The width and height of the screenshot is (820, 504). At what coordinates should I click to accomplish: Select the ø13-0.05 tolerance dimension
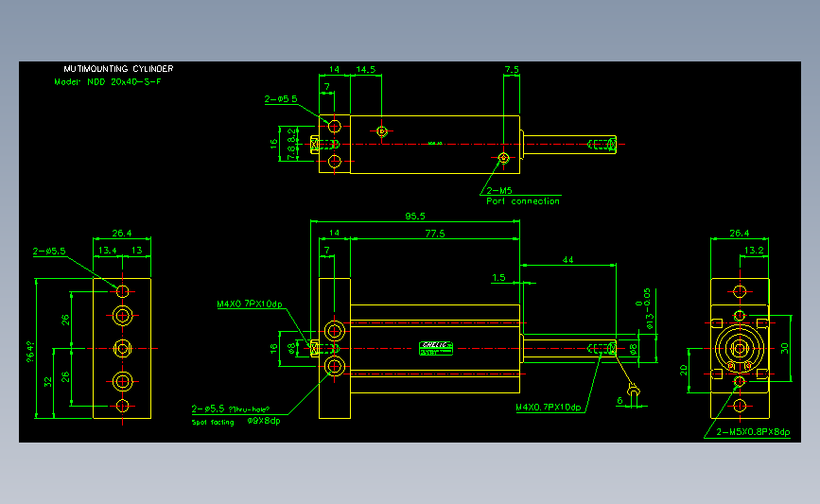(645, 308)
